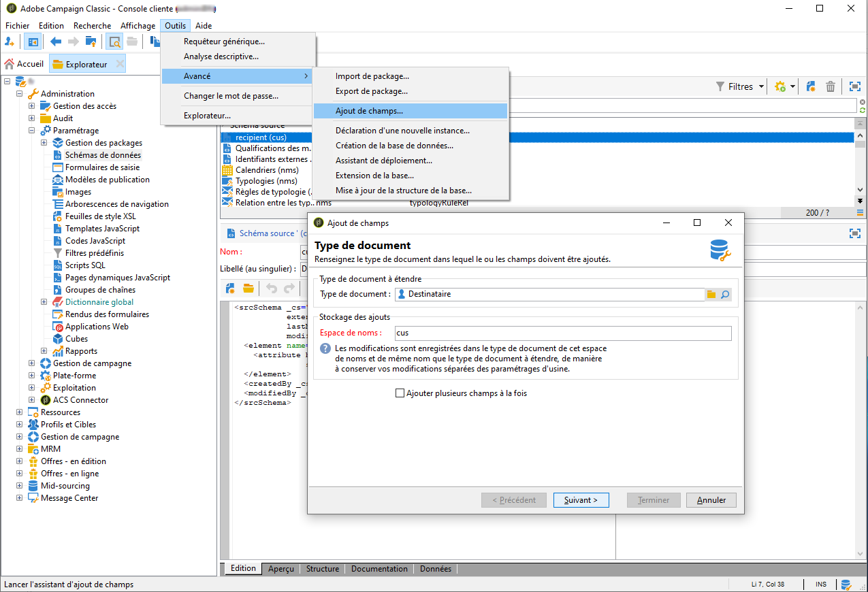Switch to the Structure tab
Viewport: 868px width, 592px height.
(323, 569)
